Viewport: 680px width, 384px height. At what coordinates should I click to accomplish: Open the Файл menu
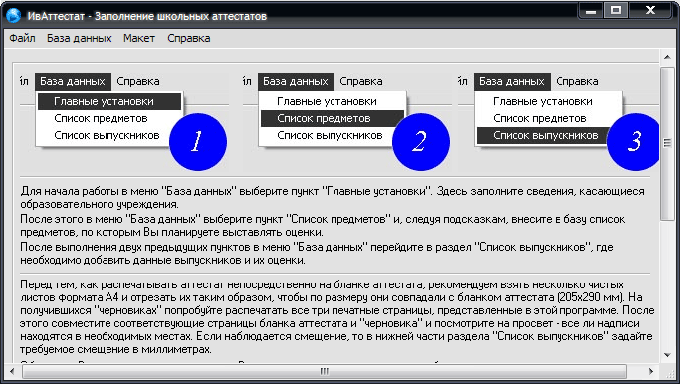pos(22,38)
